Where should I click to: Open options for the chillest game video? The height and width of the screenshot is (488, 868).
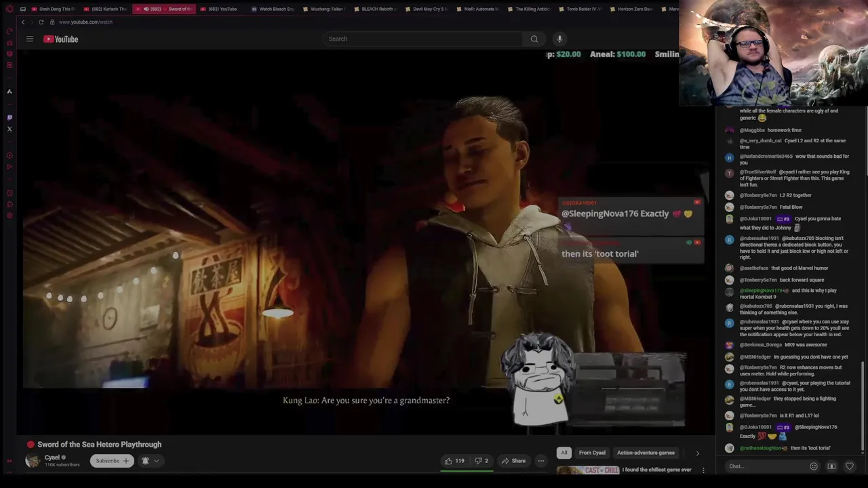point(703,470)
